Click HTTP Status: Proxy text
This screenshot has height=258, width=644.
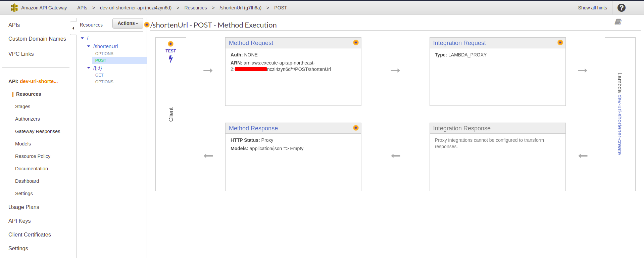(x=252, y=140)
